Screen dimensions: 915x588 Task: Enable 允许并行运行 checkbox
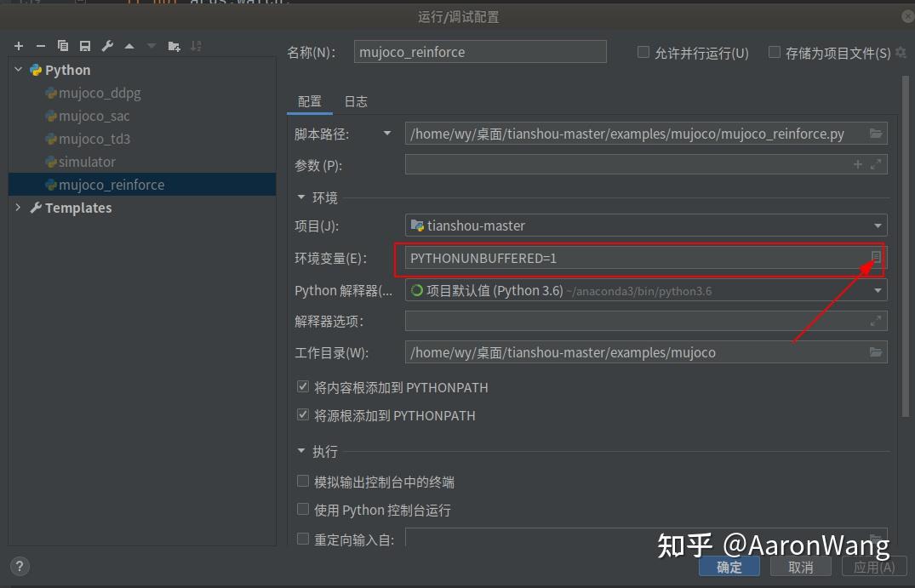[x=643, y=51]
